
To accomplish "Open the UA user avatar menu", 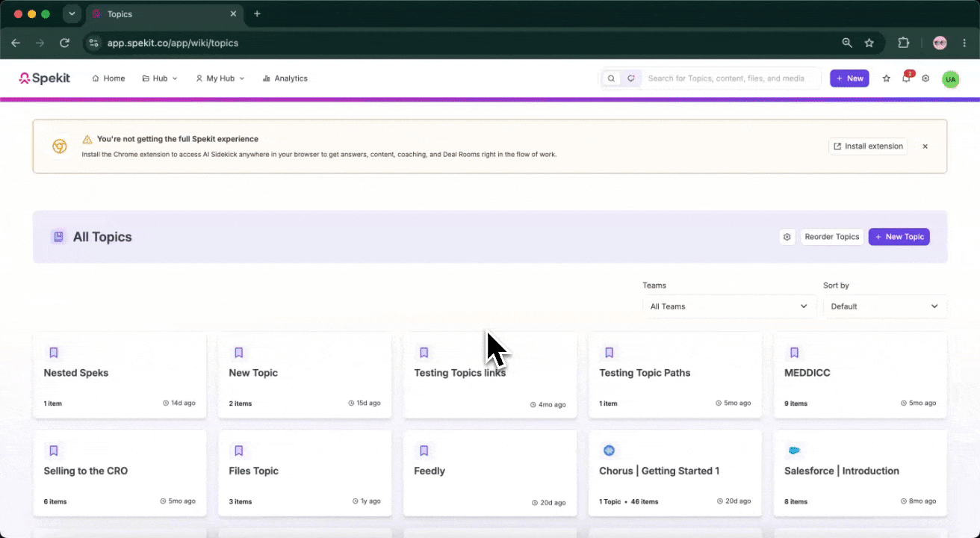I will (x=950, y=78).
